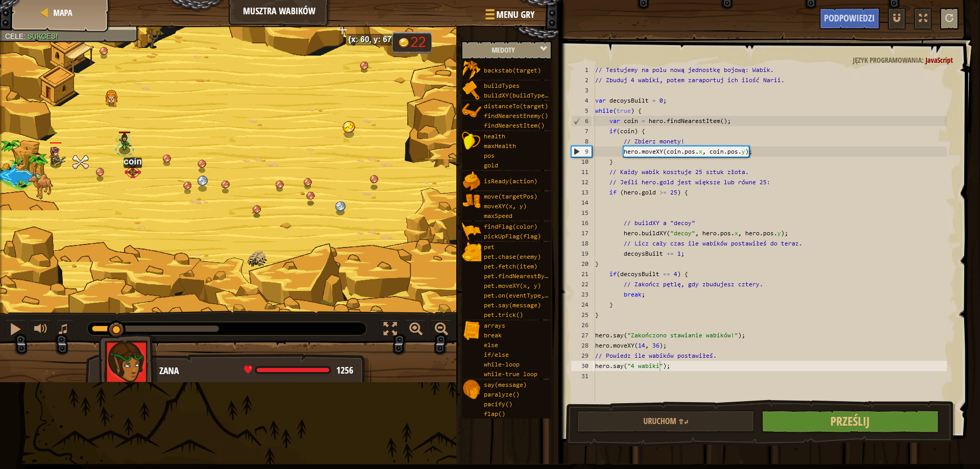Click the glasses item icon

point(471,110)
